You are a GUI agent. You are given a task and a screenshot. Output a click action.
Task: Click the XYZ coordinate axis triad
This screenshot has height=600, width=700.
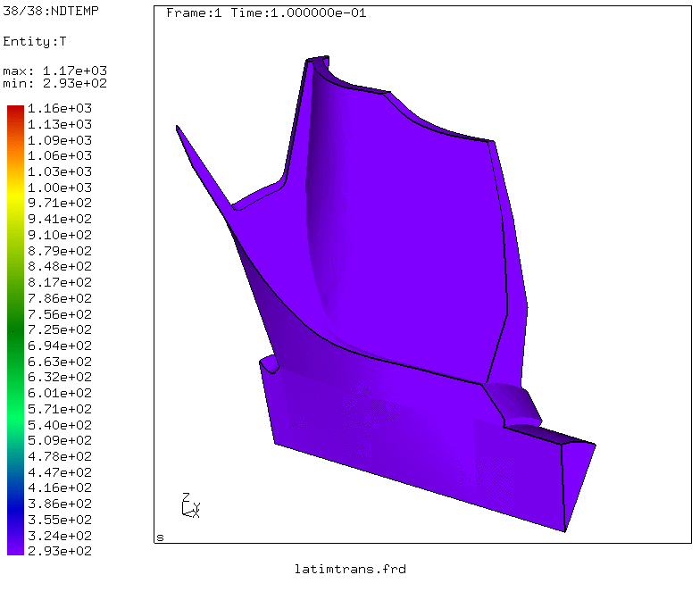(191, 505)
